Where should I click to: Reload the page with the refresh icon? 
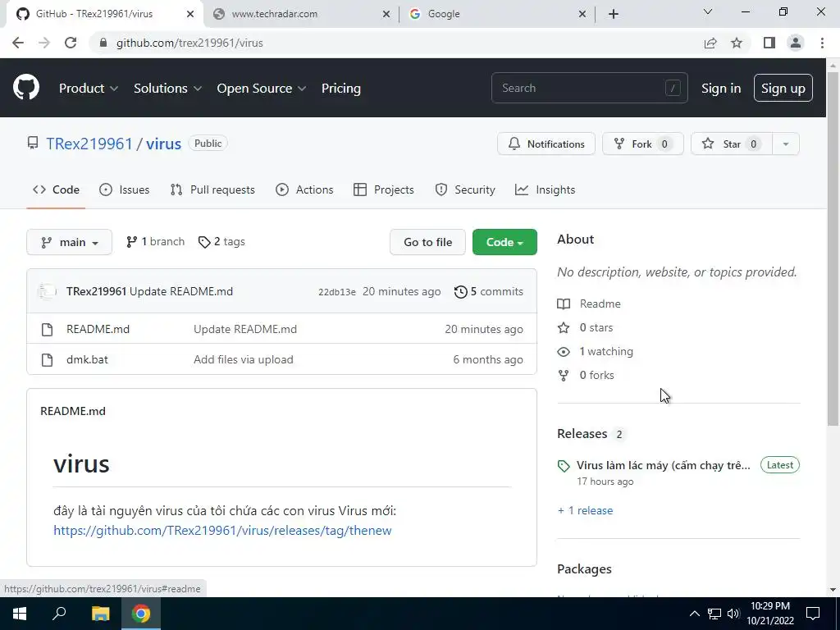click(71, 43)
